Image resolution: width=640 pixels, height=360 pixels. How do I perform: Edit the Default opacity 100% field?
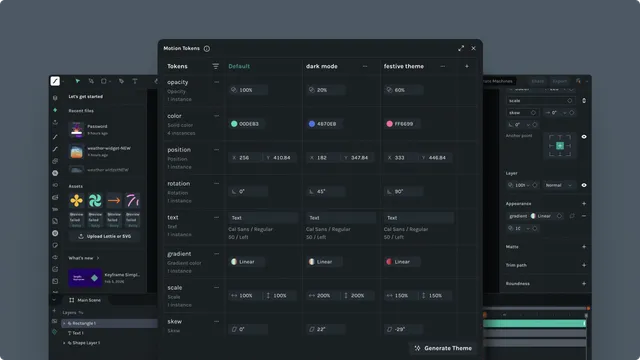(x=248, y=90)
